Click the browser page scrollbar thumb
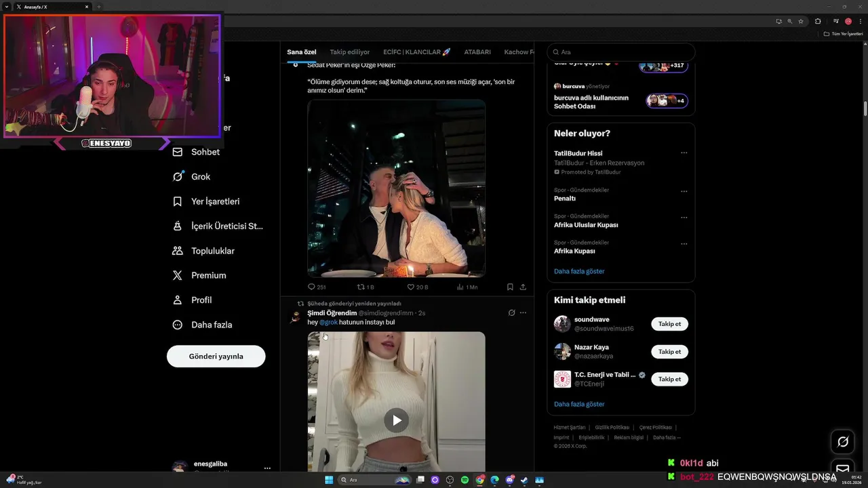Screen dimensions: 868x488 [x=865, y=108]
